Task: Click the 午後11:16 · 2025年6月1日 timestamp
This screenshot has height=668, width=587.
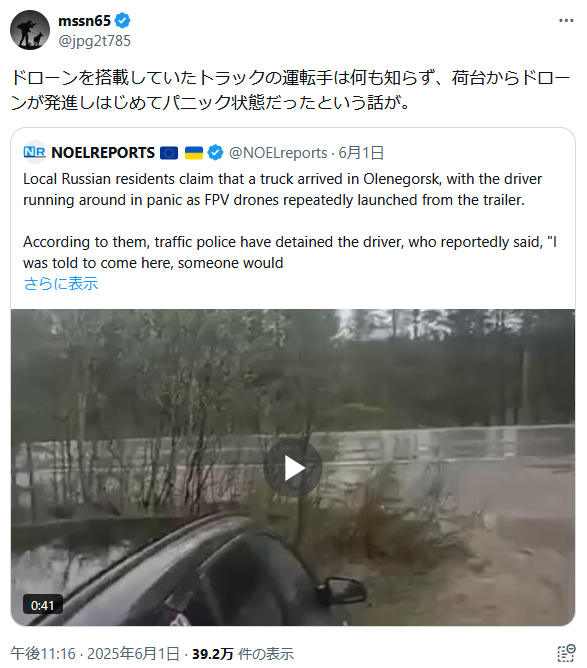Action: (95, 654)
